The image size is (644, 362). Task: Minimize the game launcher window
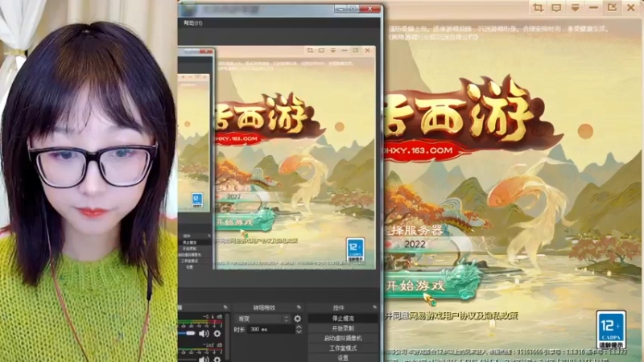click(x=593, y=8)
